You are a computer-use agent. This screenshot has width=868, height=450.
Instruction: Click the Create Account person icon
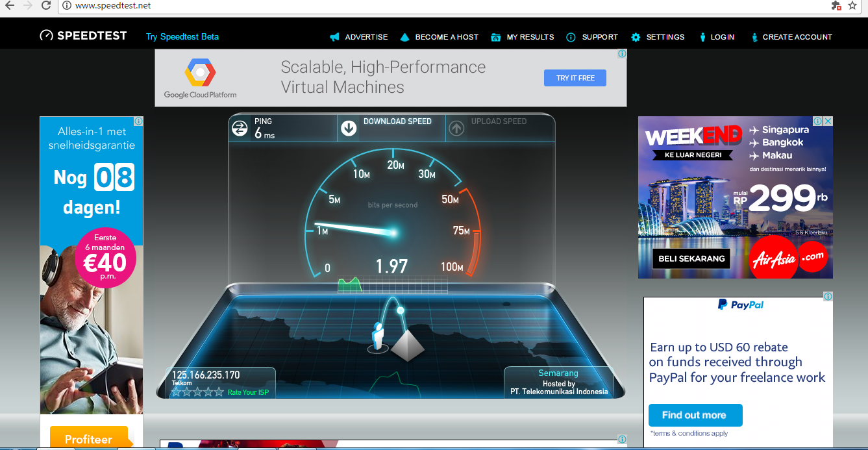click(x=754, y=37)
